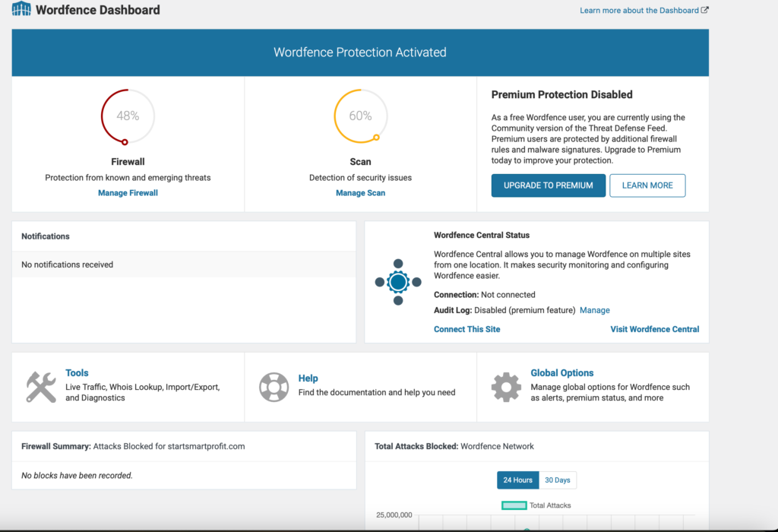Screen dimensions: 778x532
Task: Click the Wordfence Central hub icon
Action: (397, 282)
